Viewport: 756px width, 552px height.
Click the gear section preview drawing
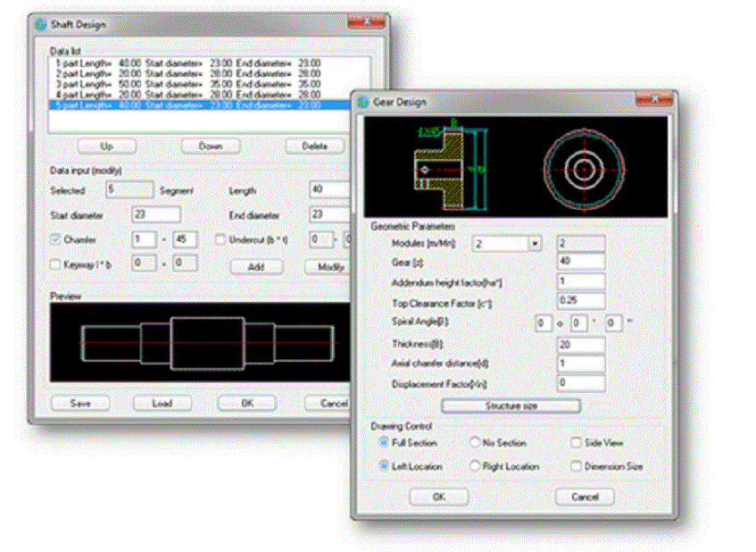(x=451, y=167)
